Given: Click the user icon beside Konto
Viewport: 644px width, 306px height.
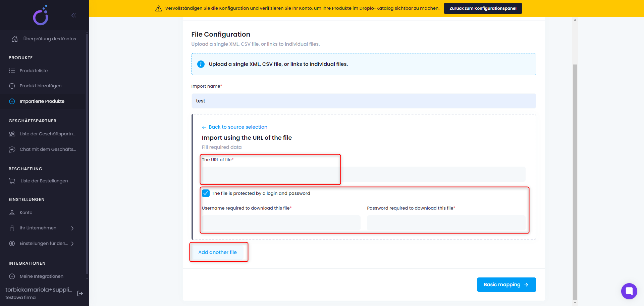Looking at the screenshot, I should (x=12, y=213).
